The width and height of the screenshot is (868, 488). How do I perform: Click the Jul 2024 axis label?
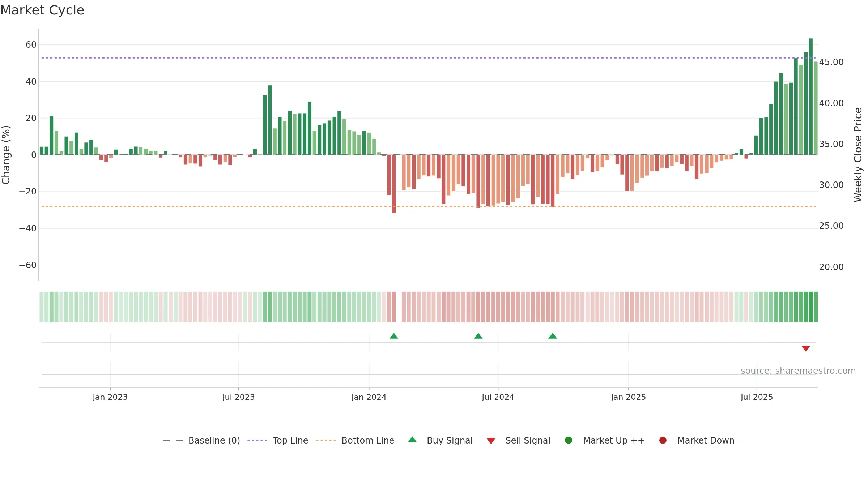[x=498, y=397]
